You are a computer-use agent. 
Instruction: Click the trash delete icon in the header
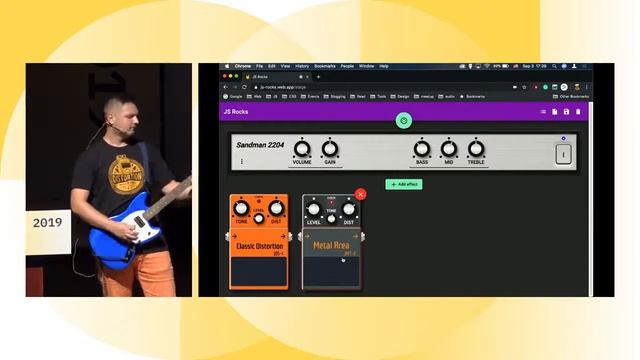pyautogui.click(x=578, y=112)
